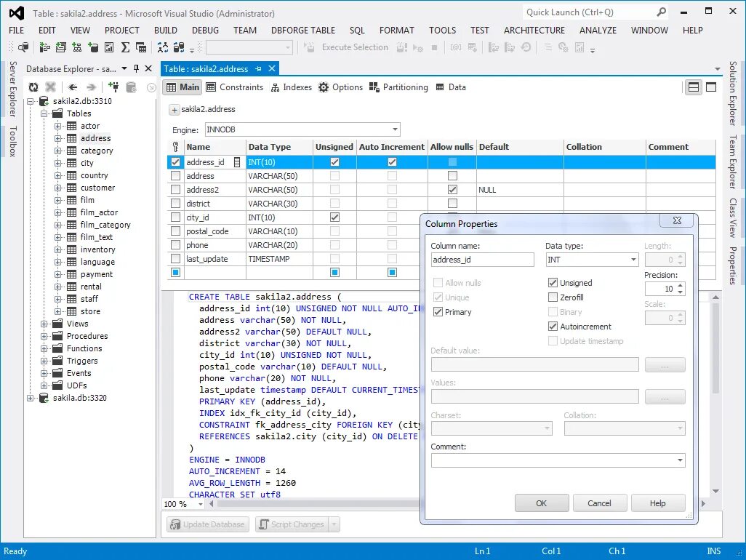The height and width of the screenshot is (560, 746).
Task: Open the zoom 100 % dropdown
Action: click(200, 504)
